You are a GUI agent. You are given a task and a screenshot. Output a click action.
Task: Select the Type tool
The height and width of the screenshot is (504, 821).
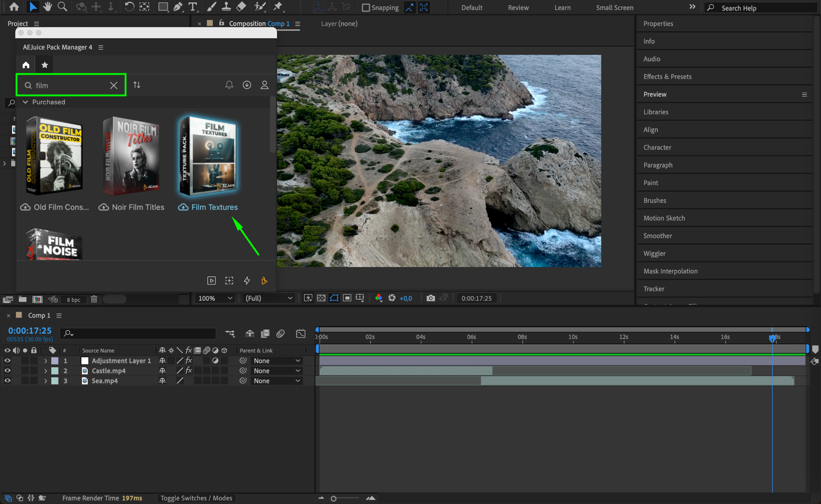coord(193,7)
